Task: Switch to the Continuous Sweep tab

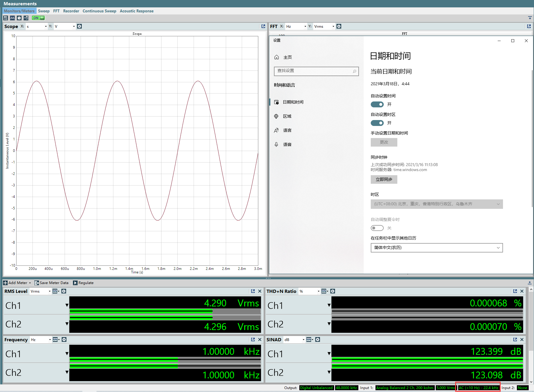Action: (99, 11)
